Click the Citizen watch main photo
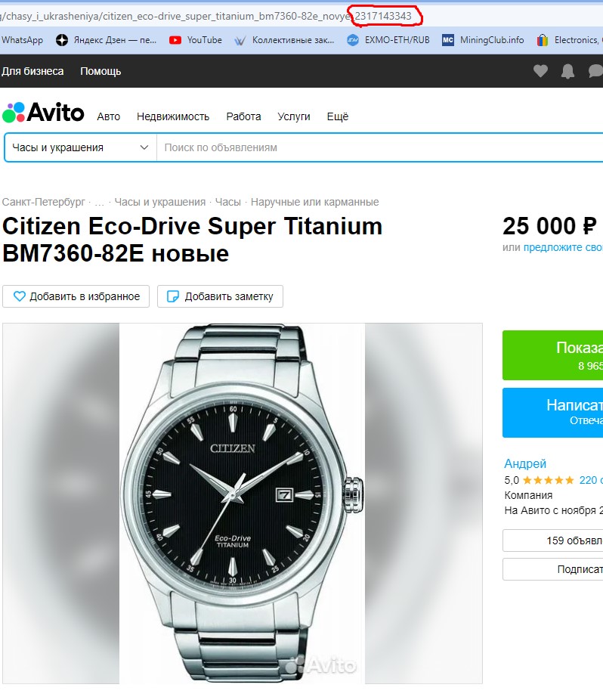The width and height of the screenshot is (603, 700). pyautogui.click(x=243, y=503)
